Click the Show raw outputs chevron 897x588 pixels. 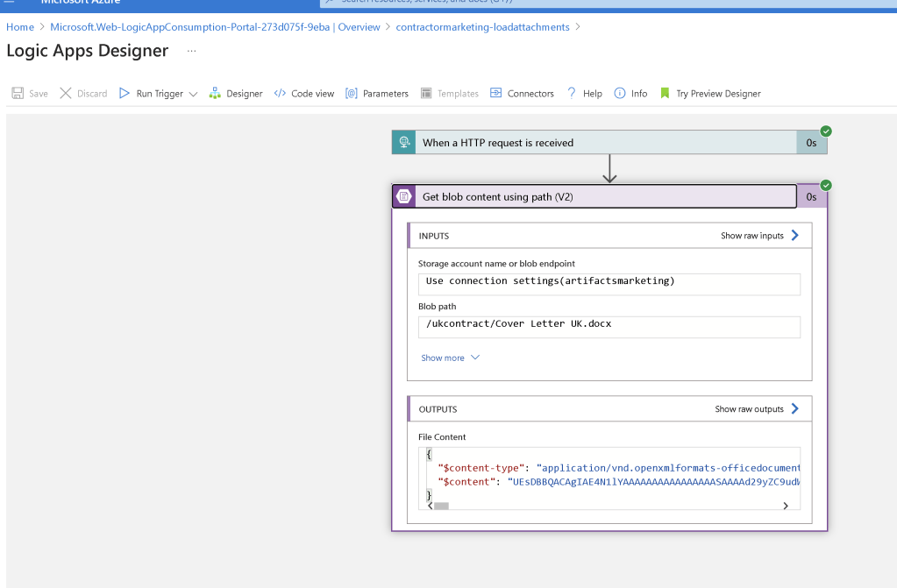[x=794, y=409]
